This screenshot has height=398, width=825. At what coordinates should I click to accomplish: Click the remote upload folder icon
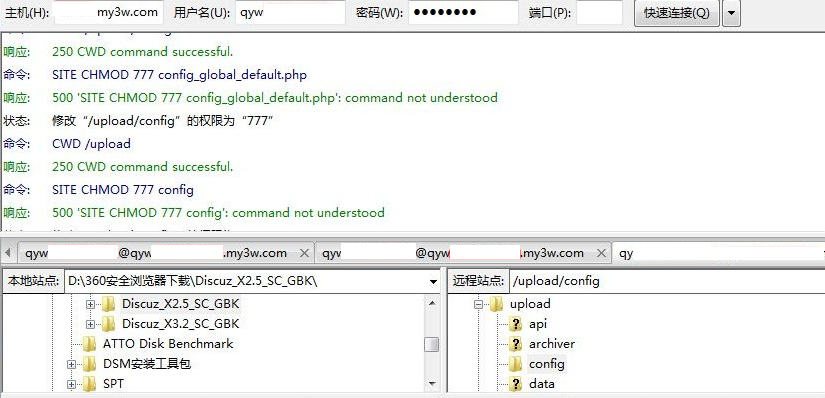pos(496,304)
